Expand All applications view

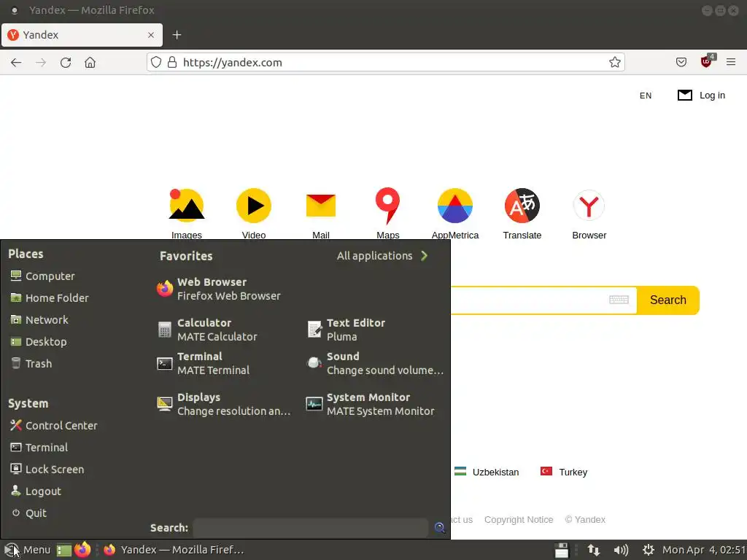(382, 256)
